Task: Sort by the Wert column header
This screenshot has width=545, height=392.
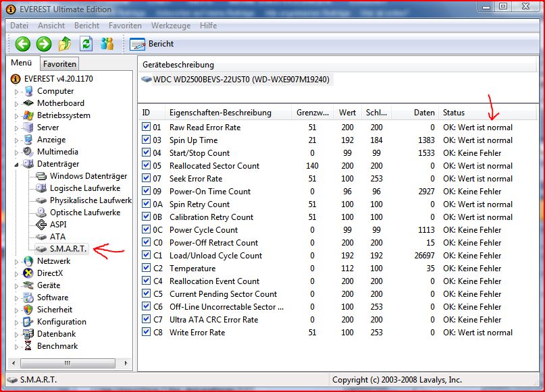Action: click(347, 113)
